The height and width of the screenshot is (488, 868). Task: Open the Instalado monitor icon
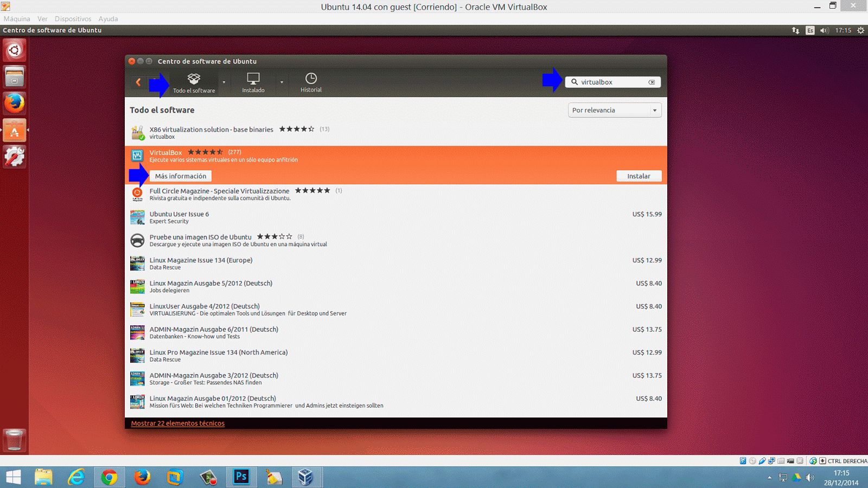[252, 79]
